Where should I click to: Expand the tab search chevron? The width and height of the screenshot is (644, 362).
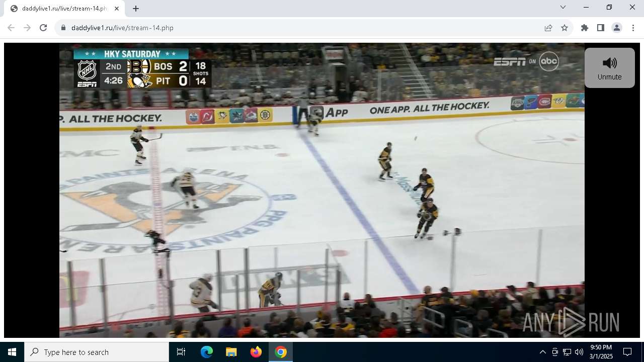pyautogui.click(x=563, y=7)
